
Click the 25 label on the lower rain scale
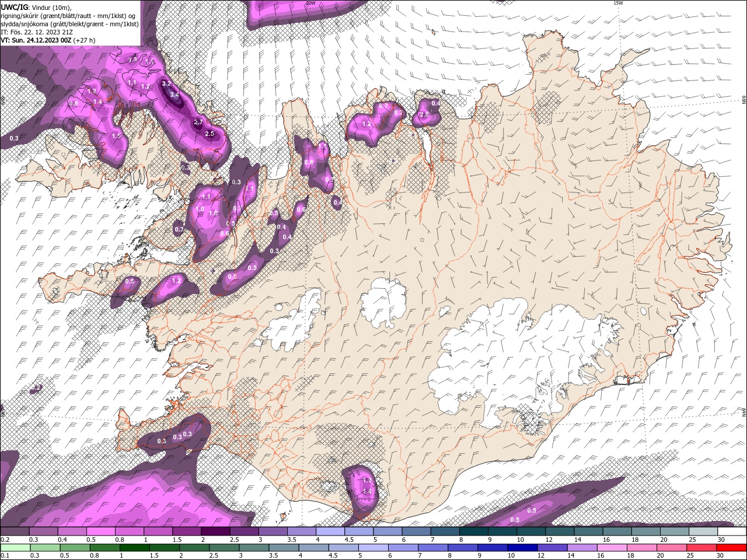[690, 555]
